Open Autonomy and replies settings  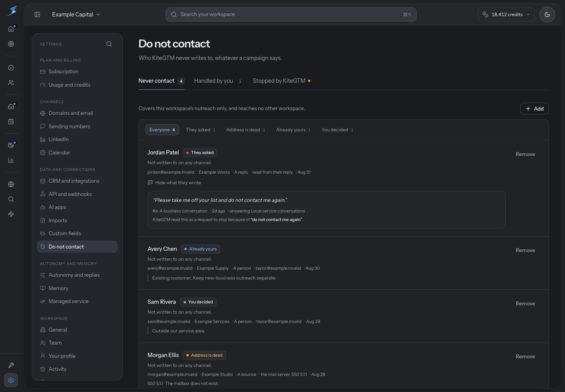coord(77,275)
